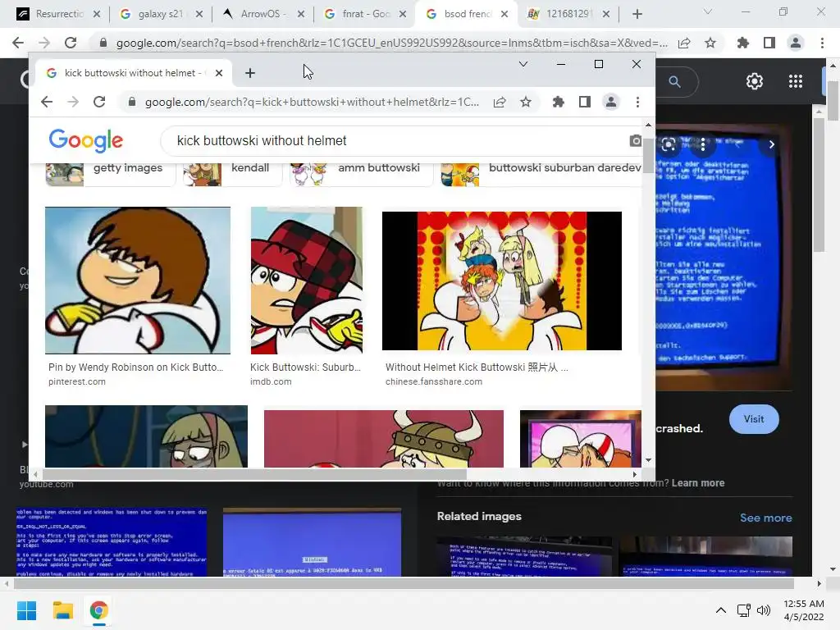Viewport: 840px width, 630px height.
Task: Open the imdb.com Kick Buttowski thumbnail
Action: click(x=307, y=281)
